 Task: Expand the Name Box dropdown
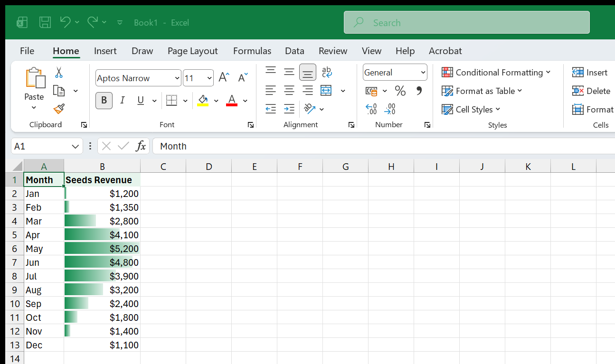[75, 146]
